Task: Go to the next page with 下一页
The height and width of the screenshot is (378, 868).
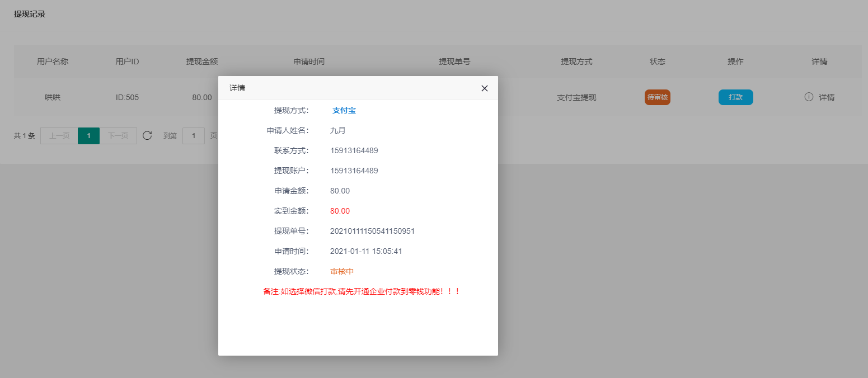Action: pos(118,136)
